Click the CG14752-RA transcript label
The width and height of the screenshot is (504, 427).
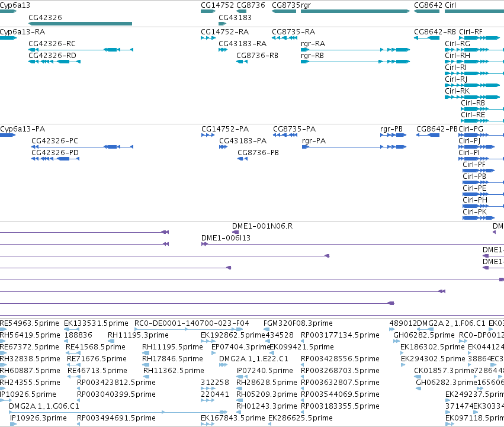click(x=224, y=32)
